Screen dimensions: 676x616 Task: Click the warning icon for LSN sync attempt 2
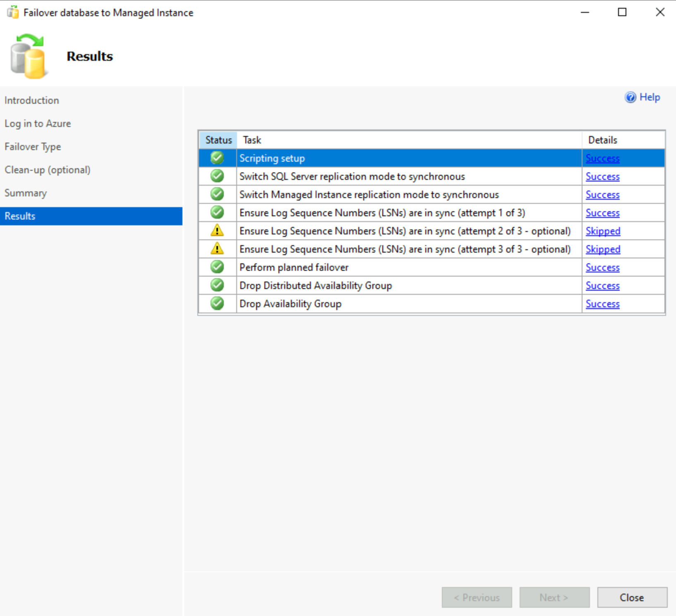pyautogui.click(x=217, y=230)
